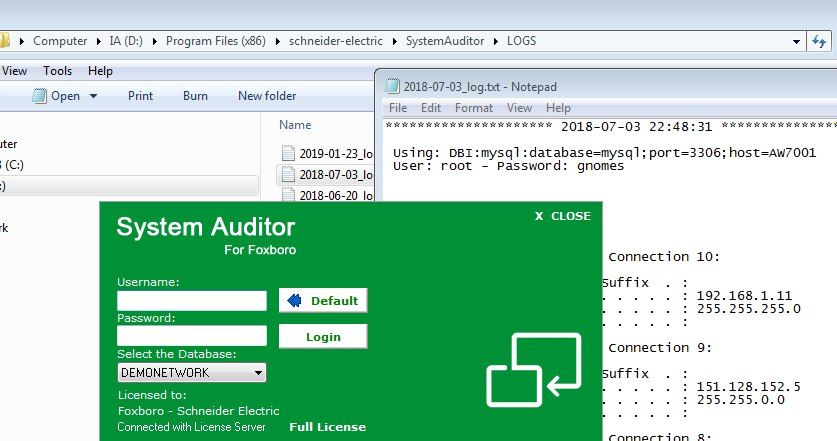This screenshot has width=837, height=441.
Task: Click the 'Connection 10:' line in Notepad
Action: [x=664, y=257]
